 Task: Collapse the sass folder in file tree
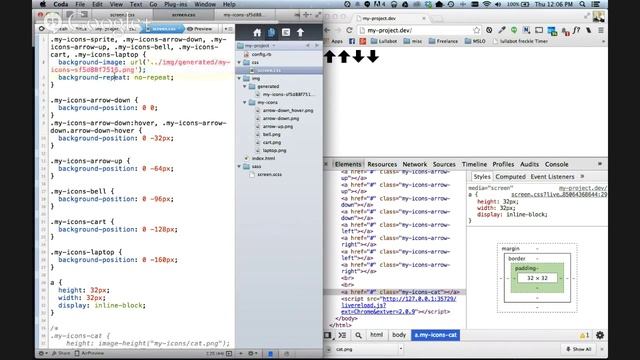coord(239,167)
